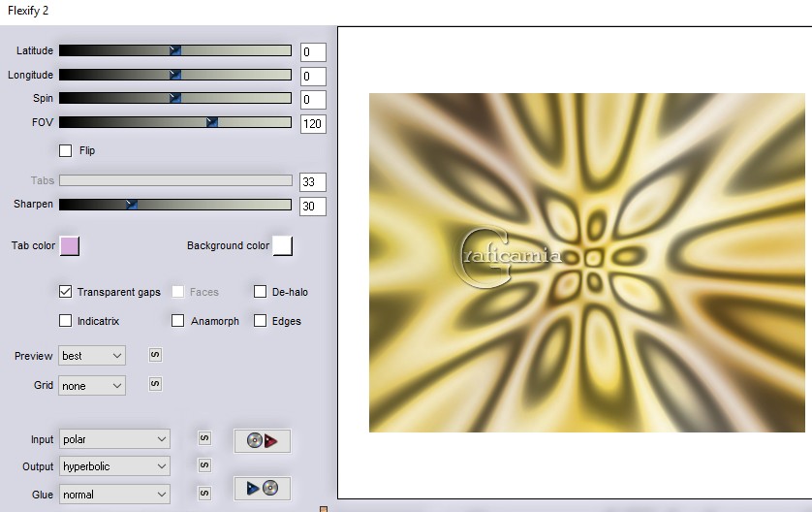This screenshot has height=512, width=812.
Task: Check the Anamorph box
Action: [x=177, y=321]
